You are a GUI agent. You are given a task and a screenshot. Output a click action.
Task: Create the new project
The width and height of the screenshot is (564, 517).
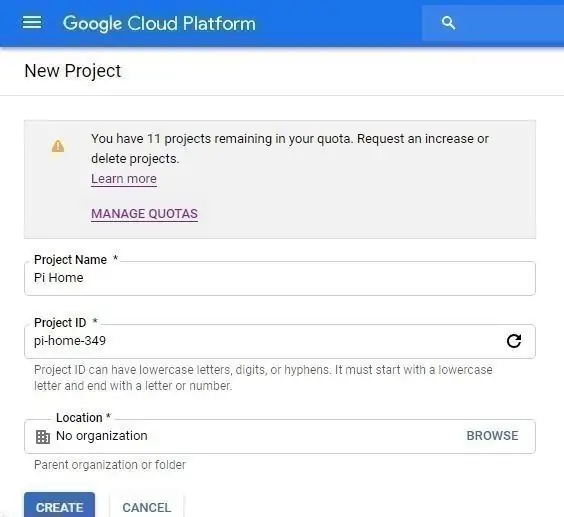click(x=59, y=505)
